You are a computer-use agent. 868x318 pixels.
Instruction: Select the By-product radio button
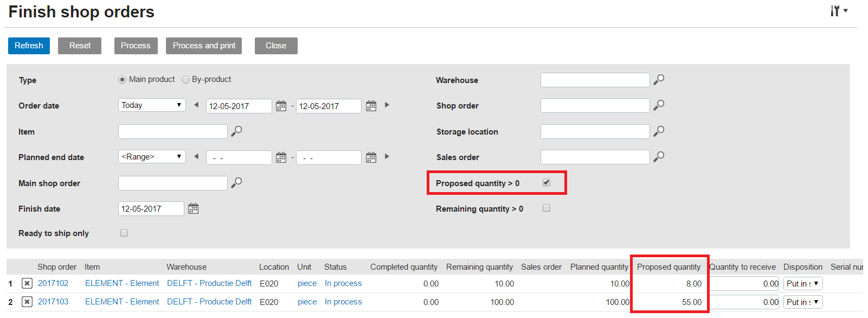[186, 80]
